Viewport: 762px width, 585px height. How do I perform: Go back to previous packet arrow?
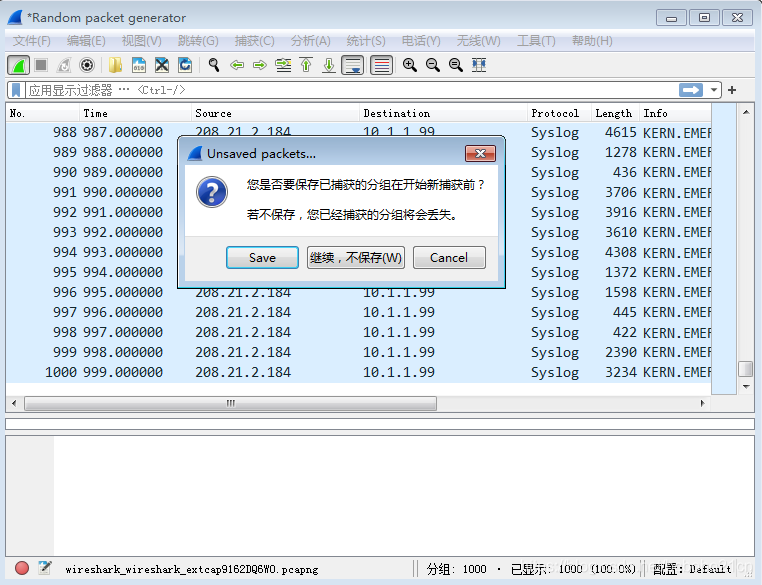pyautogui.click(x=237, y=65)
